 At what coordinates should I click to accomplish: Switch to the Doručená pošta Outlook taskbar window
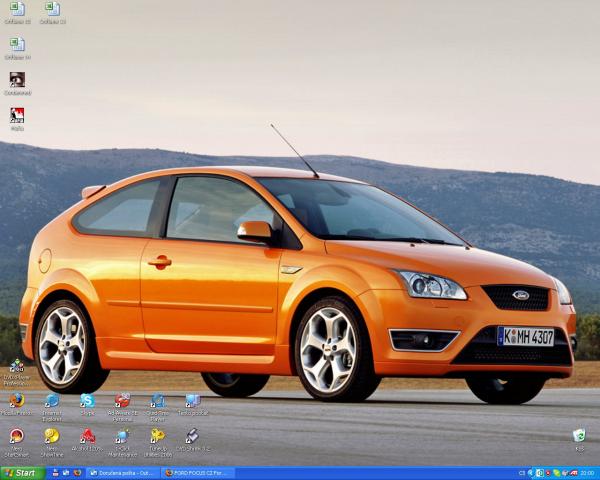click(122, 473)
